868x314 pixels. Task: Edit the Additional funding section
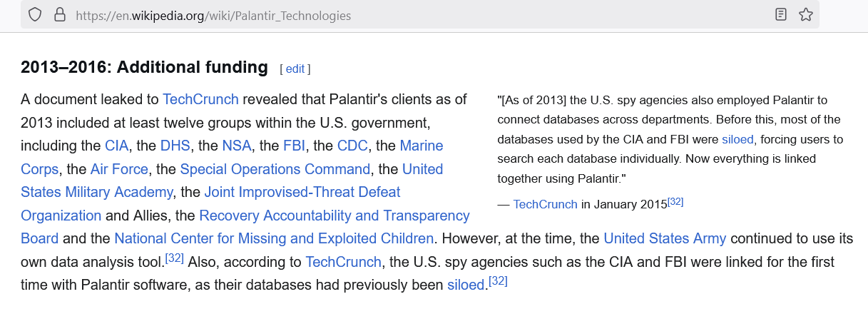pyautogui.click(x=295, y=69)
